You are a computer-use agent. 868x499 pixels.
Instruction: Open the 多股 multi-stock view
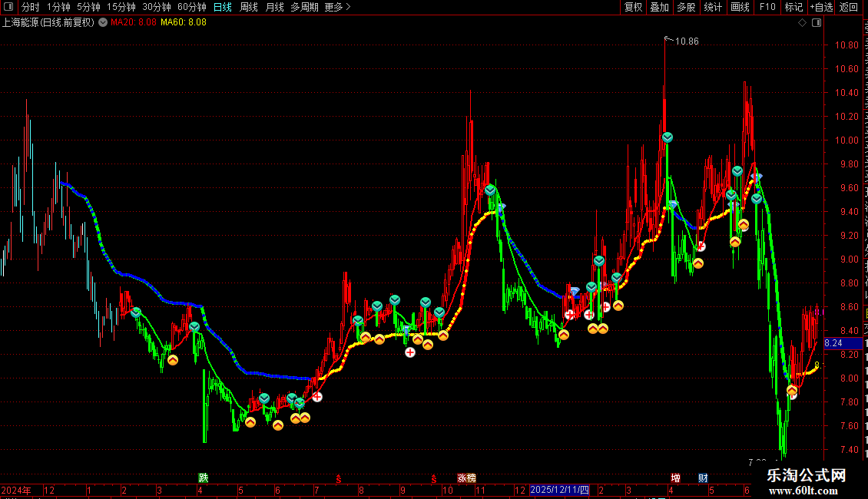(x=686, y=7)
